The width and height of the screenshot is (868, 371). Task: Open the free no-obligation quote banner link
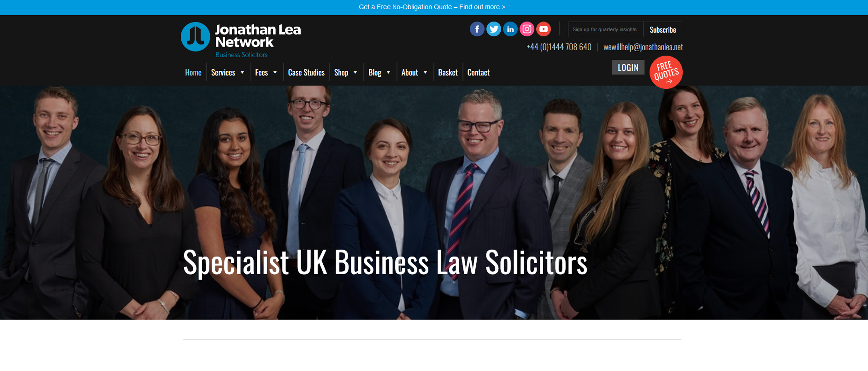coord(432,7)
